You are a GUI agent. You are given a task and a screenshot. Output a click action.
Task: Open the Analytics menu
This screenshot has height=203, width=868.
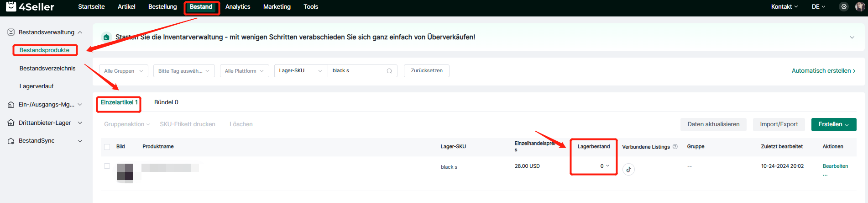[x=238, y=7]
